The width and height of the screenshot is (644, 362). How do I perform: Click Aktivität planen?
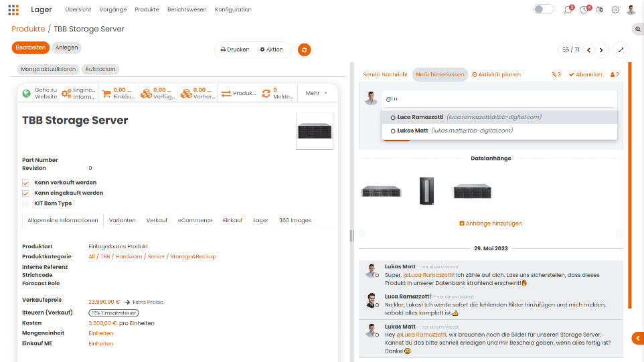(497, 75)
